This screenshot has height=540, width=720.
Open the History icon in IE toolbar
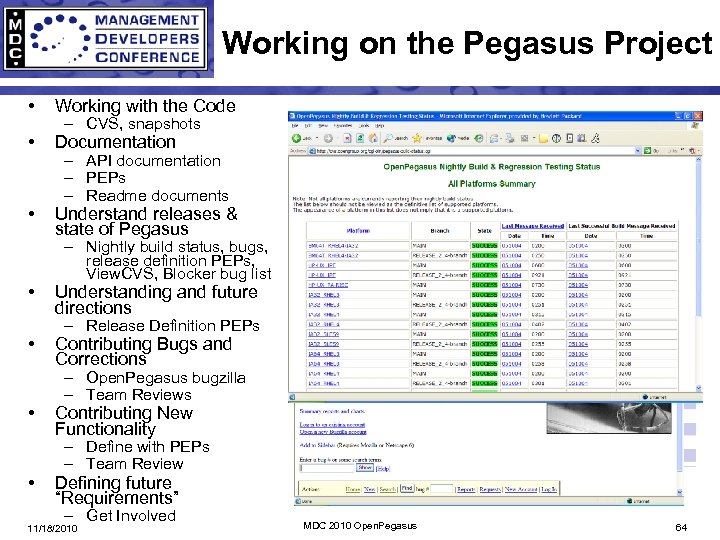pyautogui.click(x=478, y=138)
